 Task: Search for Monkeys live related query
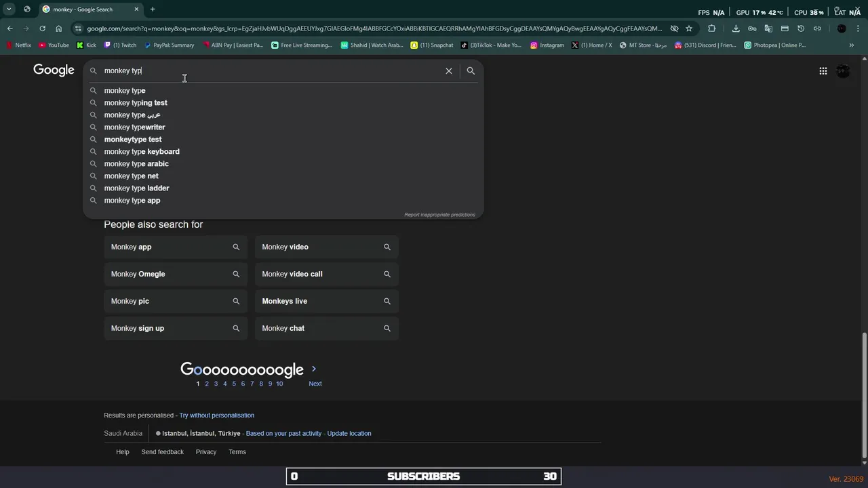coord(327,301)
